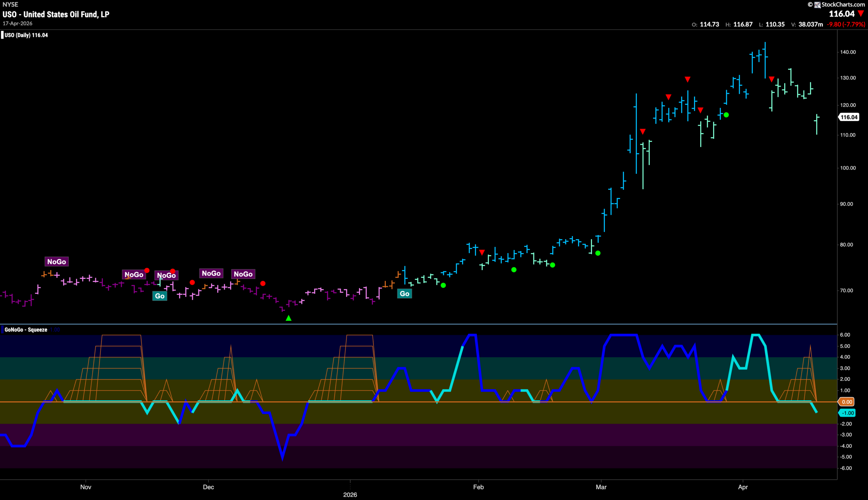Click the -4.00 oscillator axis label
Screen dimensions: 868x500
tap(845, 446)
